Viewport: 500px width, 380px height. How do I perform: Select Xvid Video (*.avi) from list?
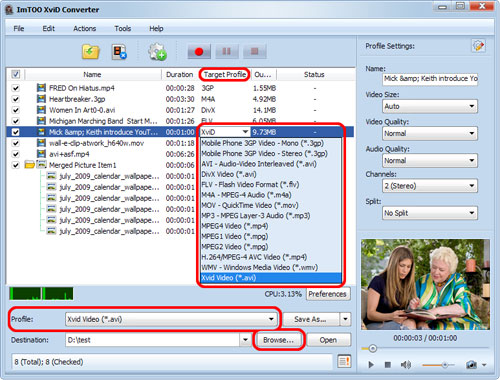pyautogui.click(x=271, y=278)
